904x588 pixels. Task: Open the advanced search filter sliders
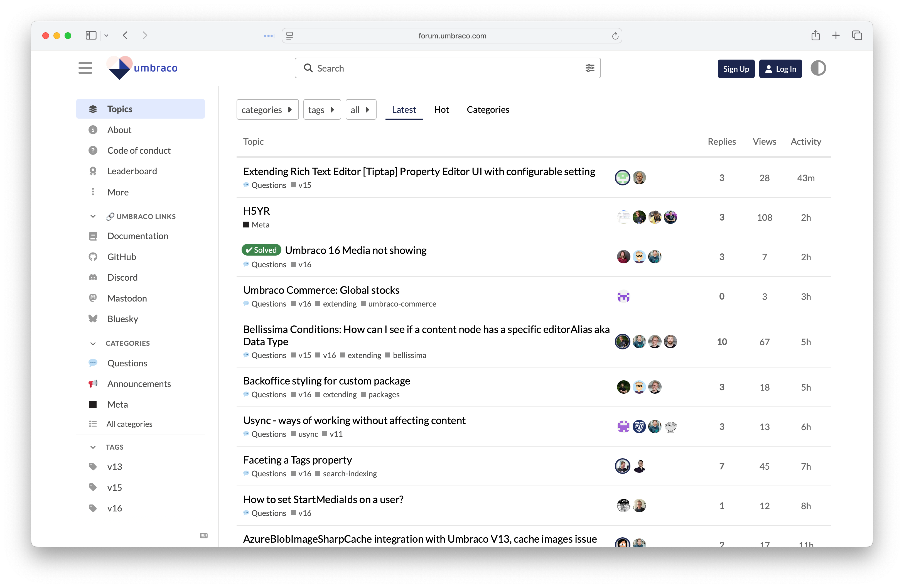pos(590,68)
